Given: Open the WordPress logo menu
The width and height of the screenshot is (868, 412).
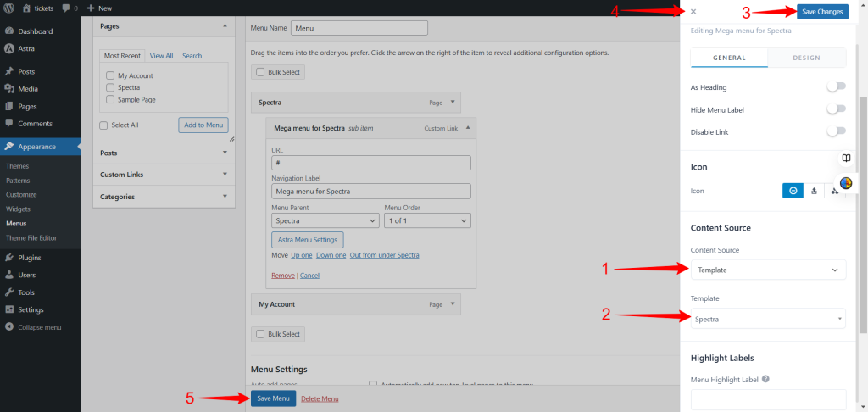Looking at the screenshot, I should 9,8.
